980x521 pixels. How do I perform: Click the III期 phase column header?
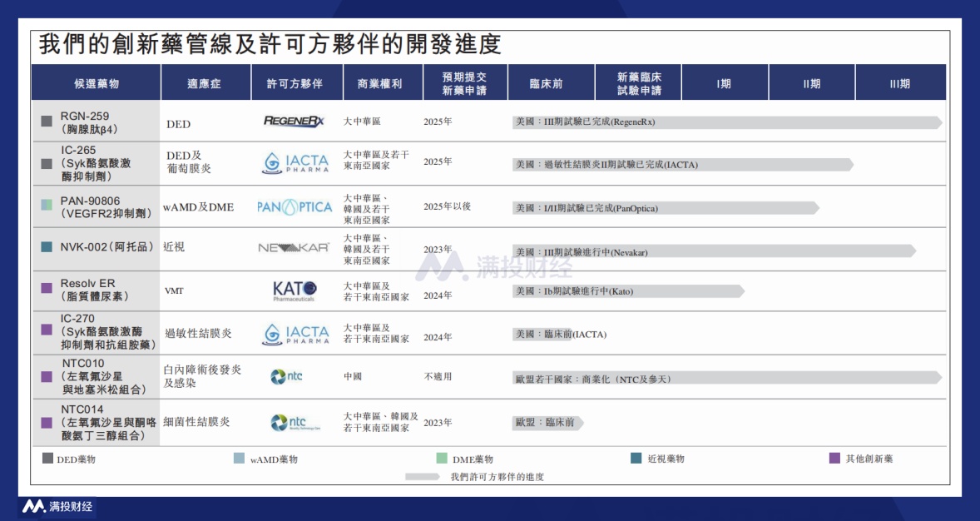(899, 84)
